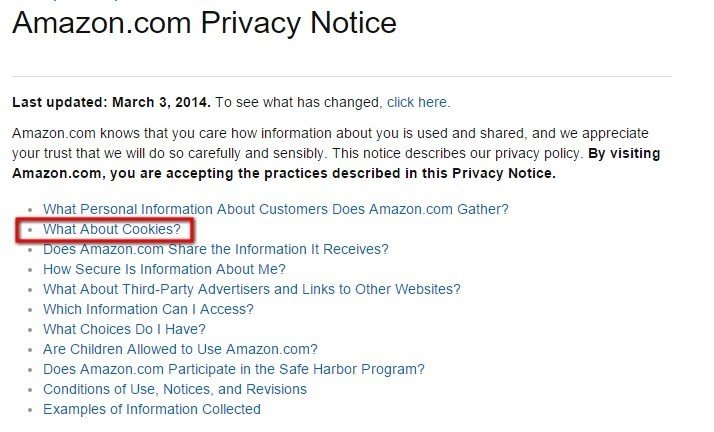Go to 'How Secure Is Information About Me?'
The height and width of the screenshot is (432, 714).
164,269
